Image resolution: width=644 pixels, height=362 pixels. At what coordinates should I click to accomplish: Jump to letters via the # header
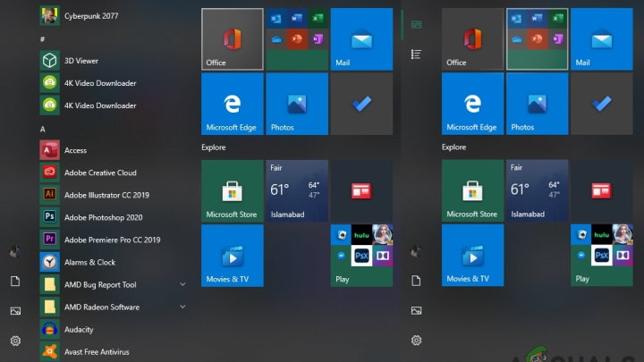point(42,39)
